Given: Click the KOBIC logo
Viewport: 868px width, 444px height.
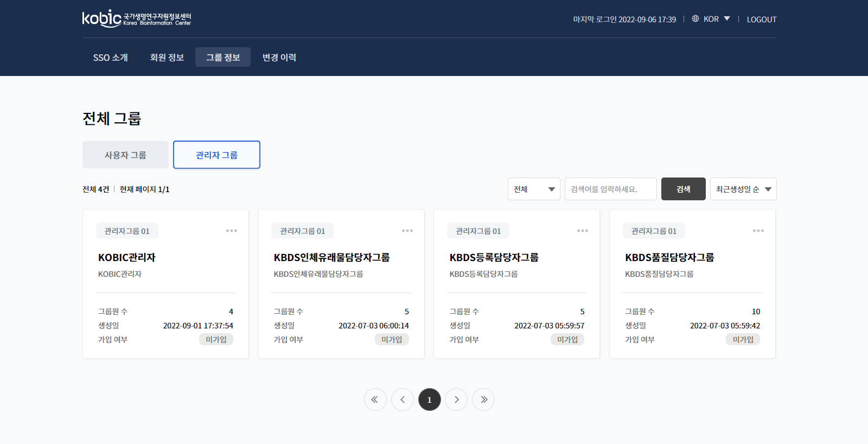Looking at the screenshot, I should [137, 18].
